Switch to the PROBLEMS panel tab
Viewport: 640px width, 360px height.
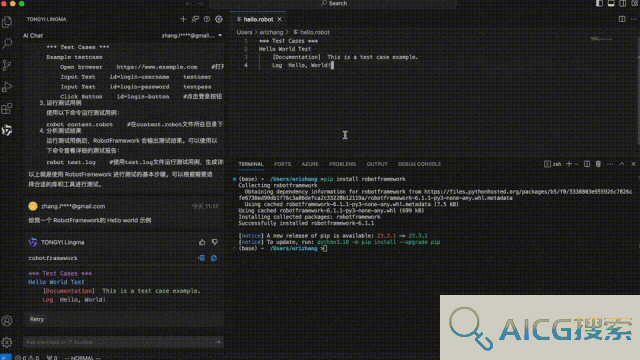pos(342,164)
